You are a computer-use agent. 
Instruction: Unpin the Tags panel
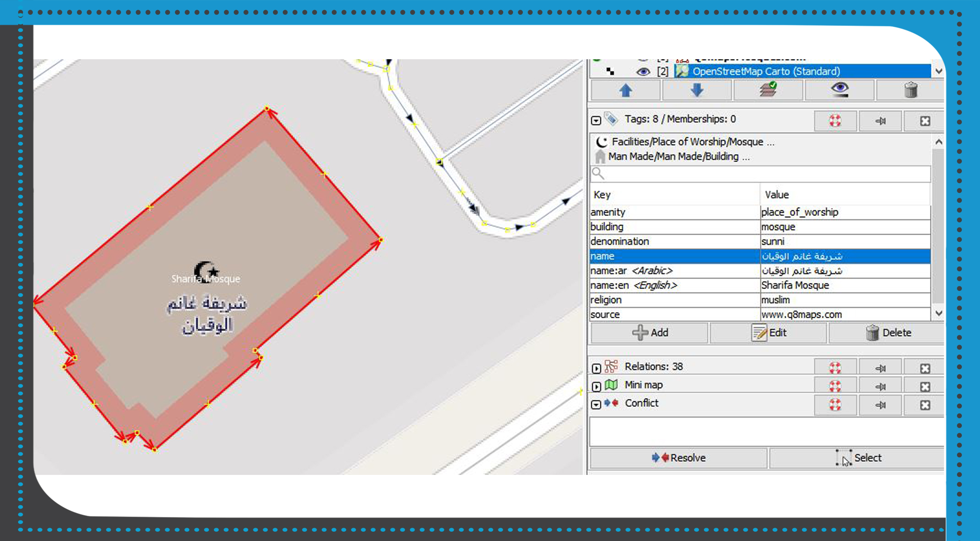880,121
